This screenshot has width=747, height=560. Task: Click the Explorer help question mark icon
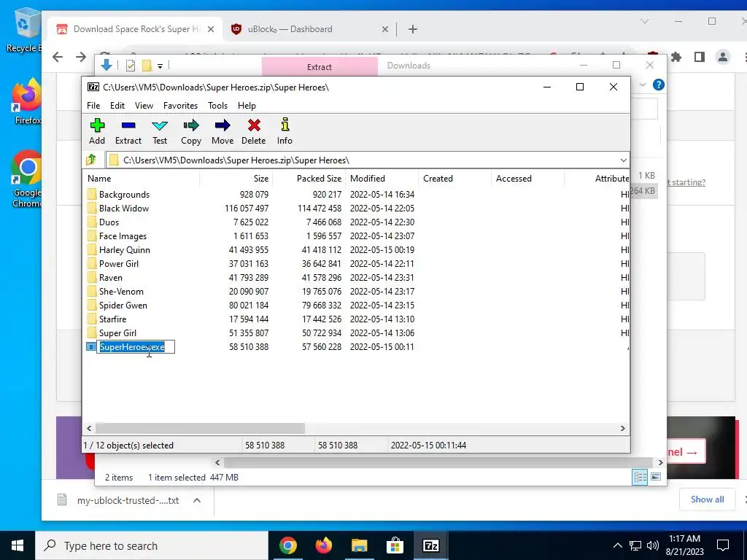pyautogui.click(x=659, y=85)
